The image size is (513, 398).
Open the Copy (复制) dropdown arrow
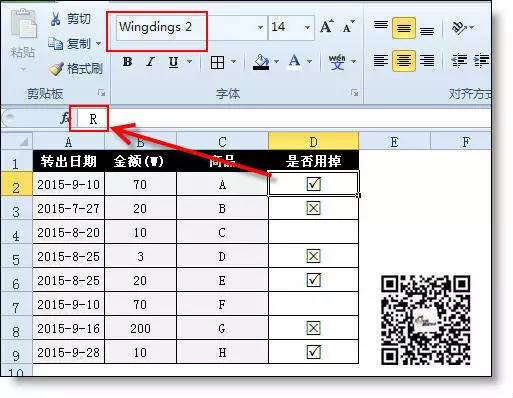(98, 43)
